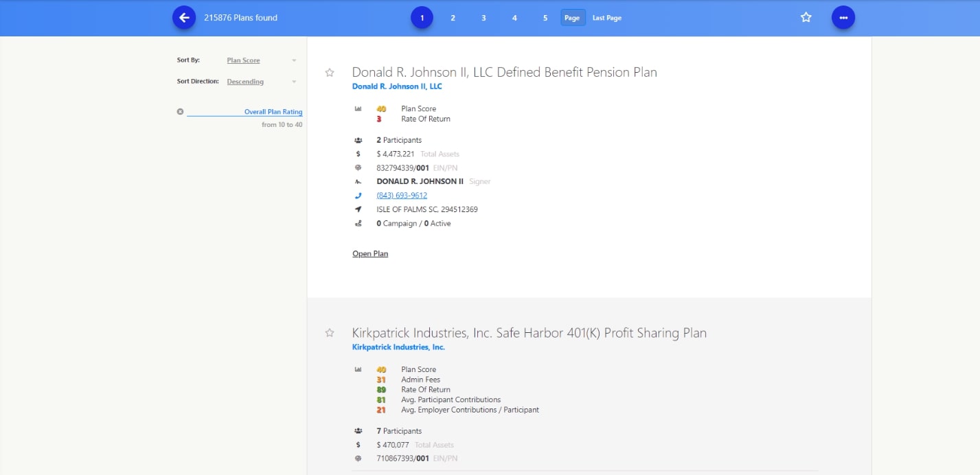Click the participants icon next to 2 Participants
The image size is (980, 475).
click(358, 140)
